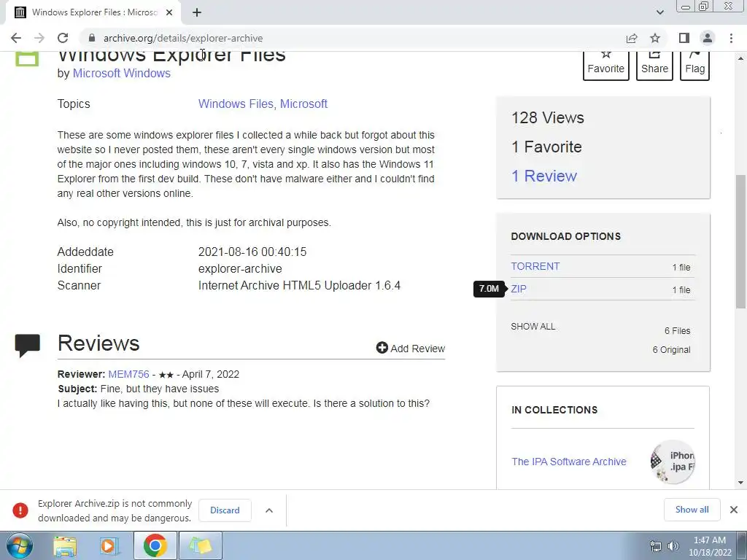This screenshot has height=560, width=747.
Task: Flag this archive item
Action: (x=694, y=64)
